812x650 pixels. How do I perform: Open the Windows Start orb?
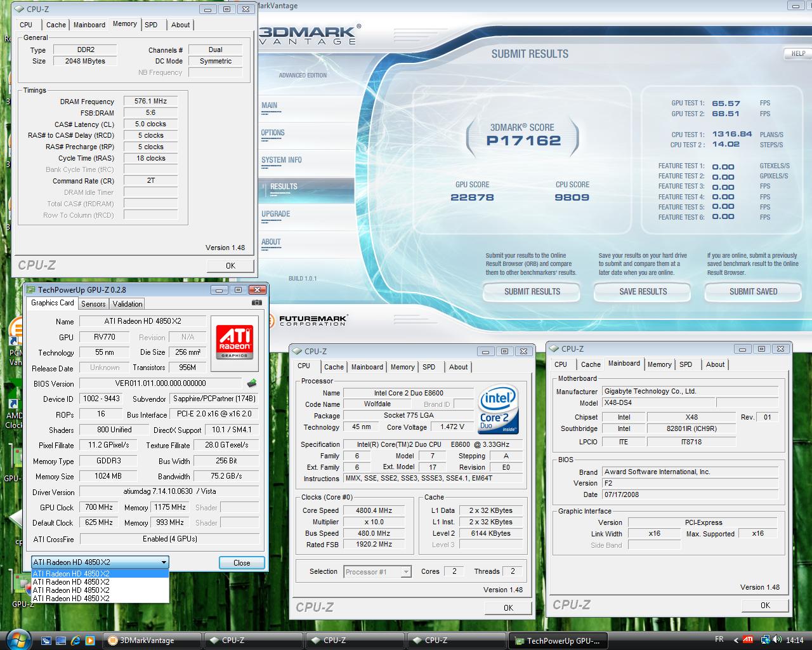tap(18, 639)
